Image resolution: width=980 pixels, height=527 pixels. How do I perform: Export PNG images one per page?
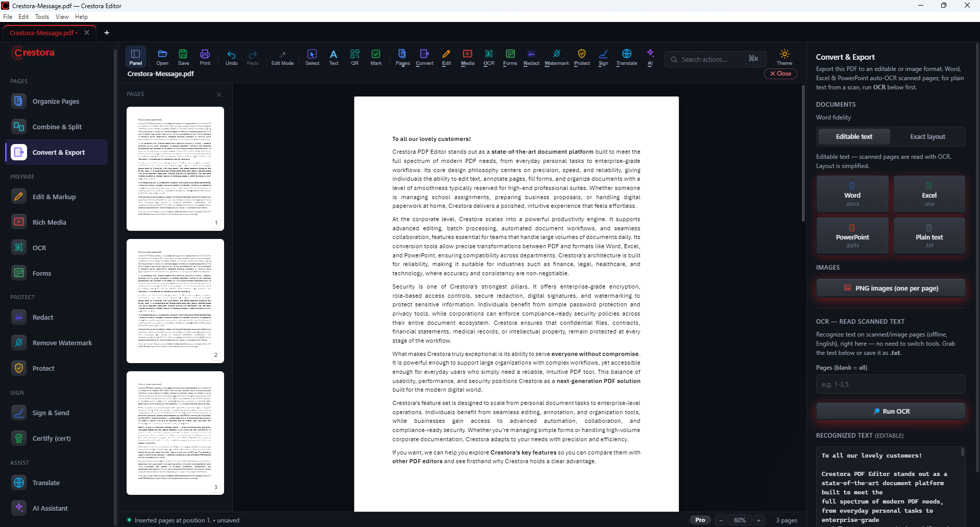click(891, 288)
